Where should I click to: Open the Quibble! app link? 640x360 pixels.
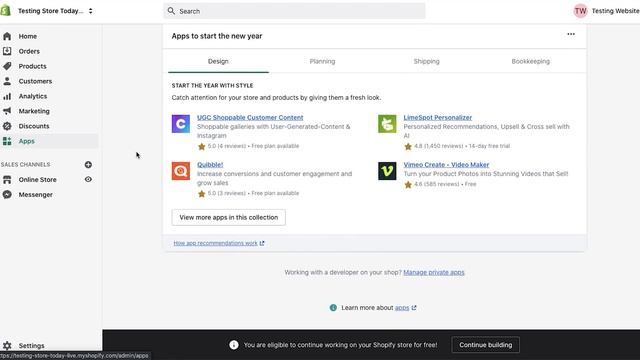(210, 164)
